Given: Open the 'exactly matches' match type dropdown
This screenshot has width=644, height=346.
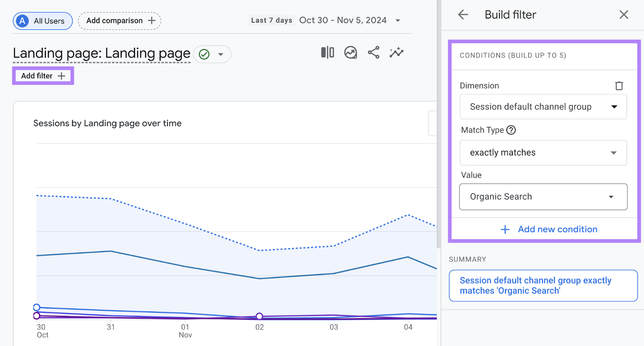Looking at the screenshot, I should click(x=543, y=153).
